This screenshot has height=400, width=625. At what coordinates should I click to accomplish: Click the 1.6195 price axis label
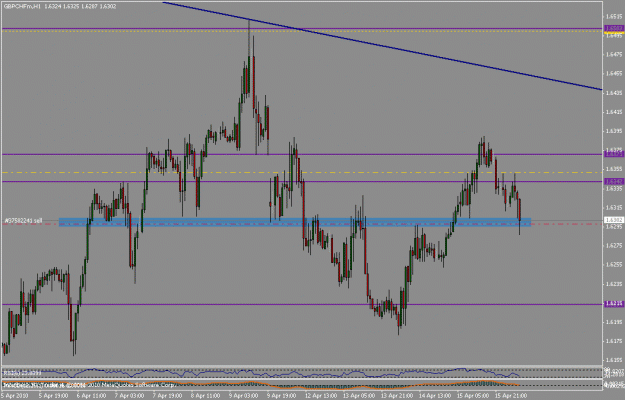(612, 322)
